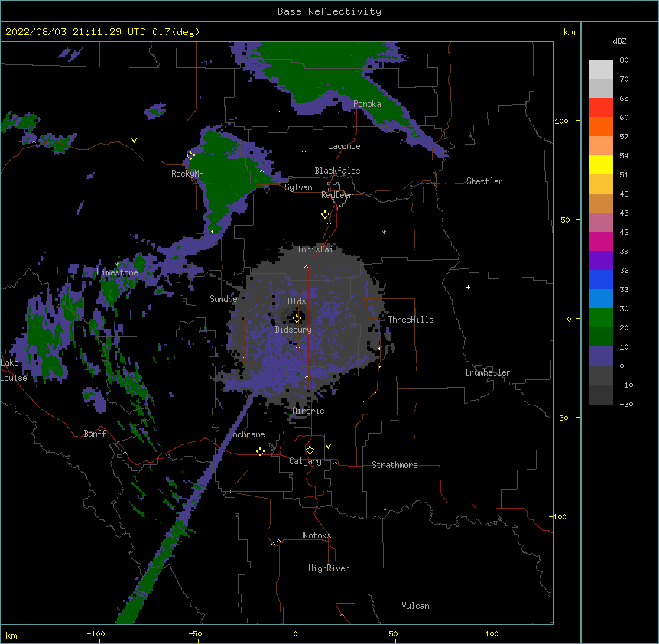Click the 100 km tick on right axis
659x644 pixels.
click(x=561, y=121)
